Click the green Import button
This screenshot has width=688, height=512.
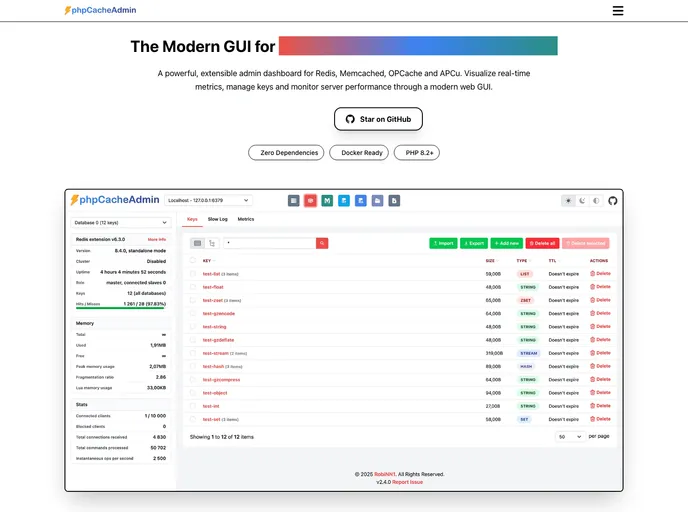(x=443, y=243)
